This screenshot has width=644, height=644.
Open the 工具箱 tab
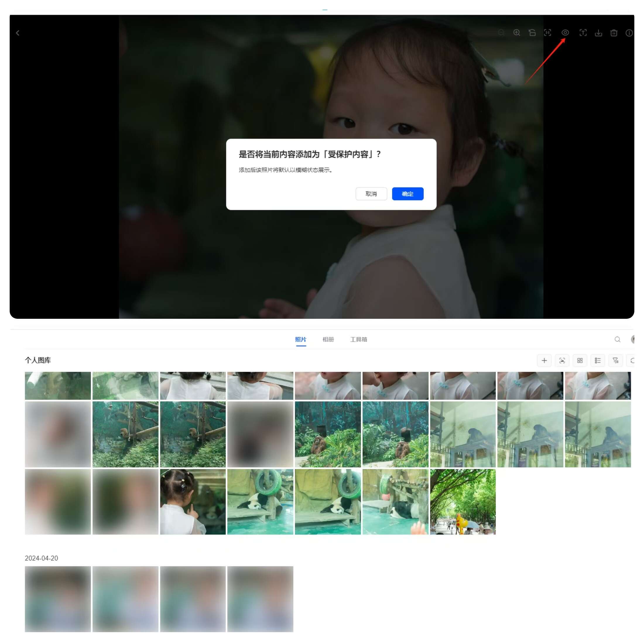(358, 339)
